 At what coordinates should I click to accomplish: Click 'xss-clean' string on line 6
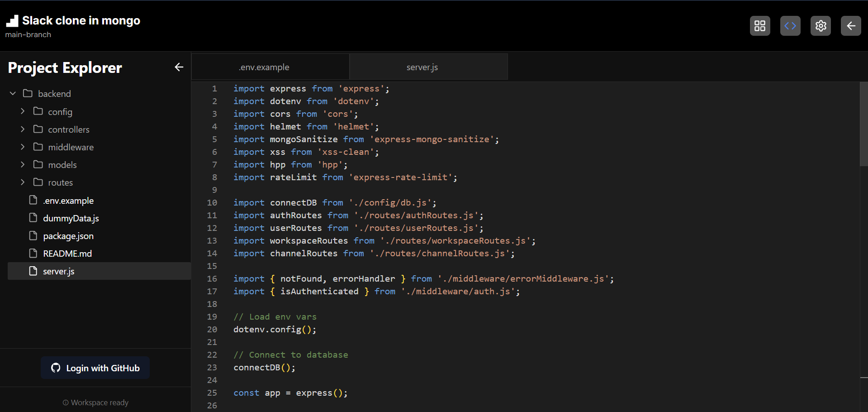[346, 152]
